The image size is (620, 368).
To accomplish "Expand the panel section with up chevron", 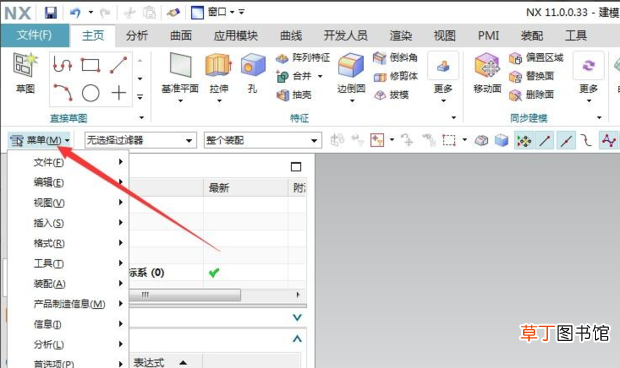I will coord(297,338).
